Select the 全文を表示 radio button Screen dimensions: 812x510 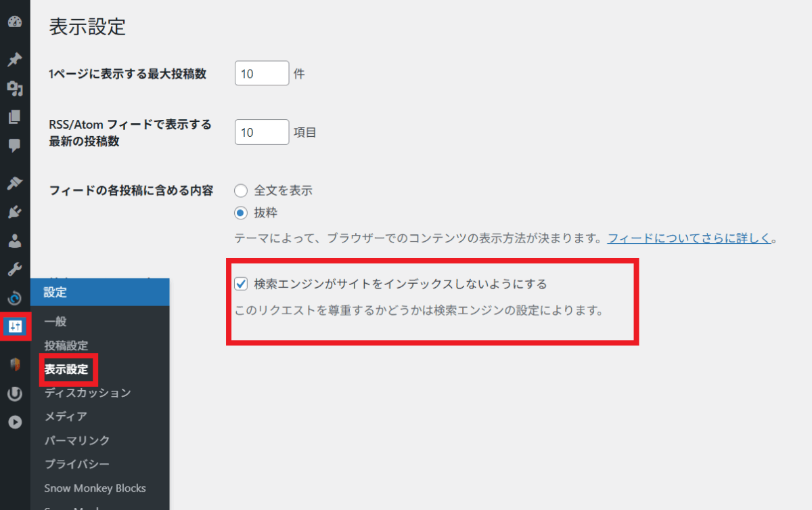240,191
